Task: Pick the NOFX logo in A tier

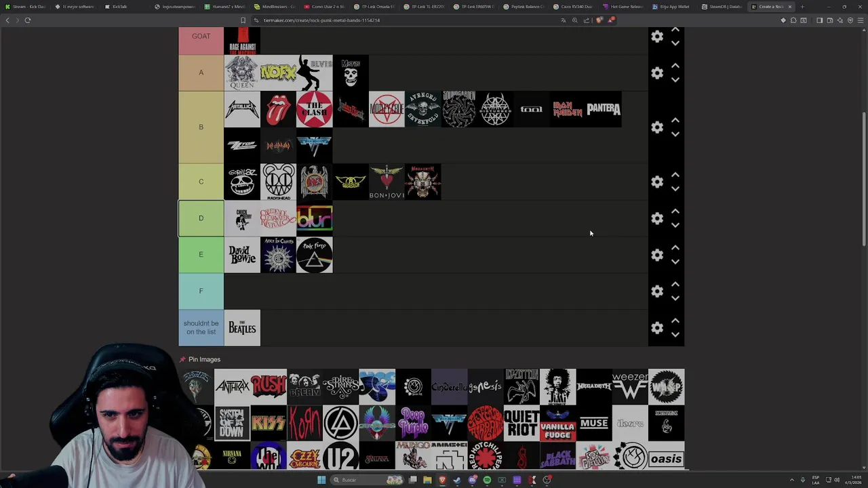Action: coord(278,73)
